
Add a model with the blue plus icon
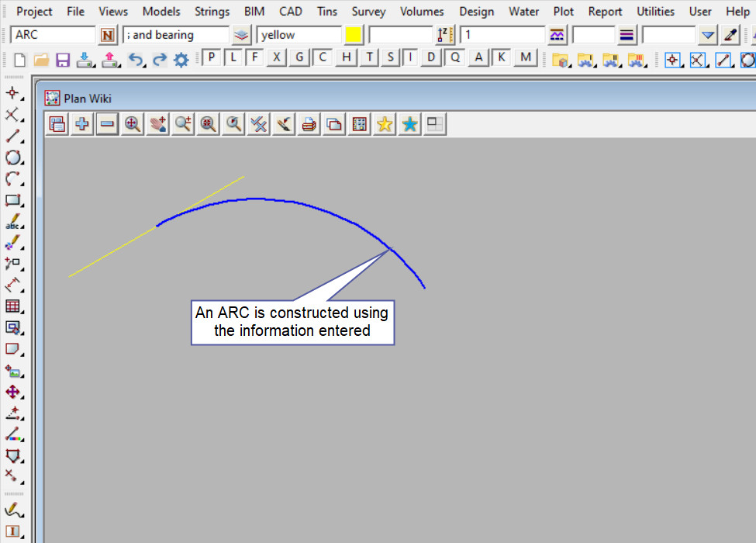[81, 124]
